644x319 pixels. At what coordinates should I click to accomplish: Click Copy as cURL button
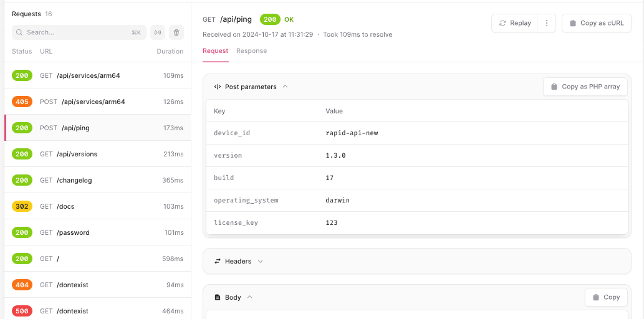[597, 23]
